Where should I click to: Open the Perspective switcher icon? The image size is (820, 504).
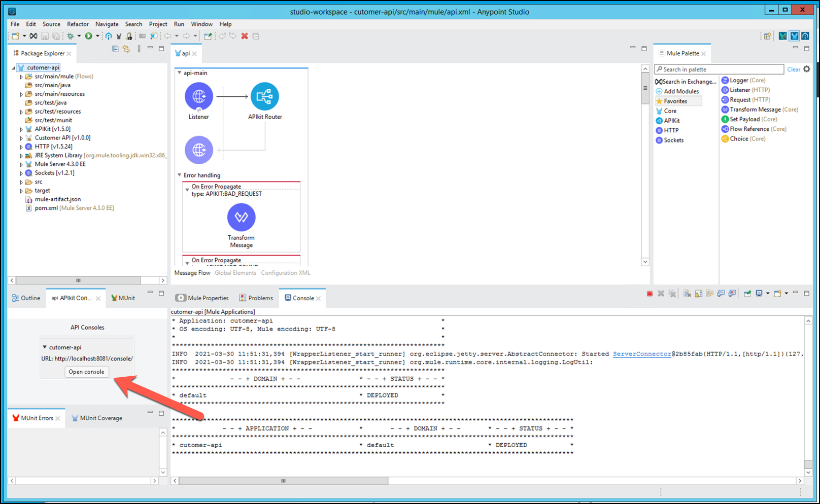pyautogui.click(x=767, y=36)
